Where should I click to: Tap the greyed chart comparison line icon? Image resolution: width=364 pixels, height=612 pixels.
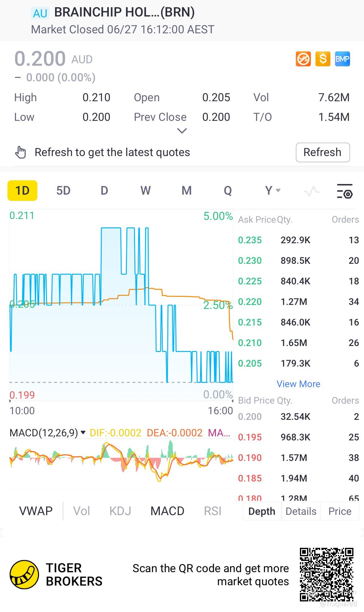[x=311, y=191]
